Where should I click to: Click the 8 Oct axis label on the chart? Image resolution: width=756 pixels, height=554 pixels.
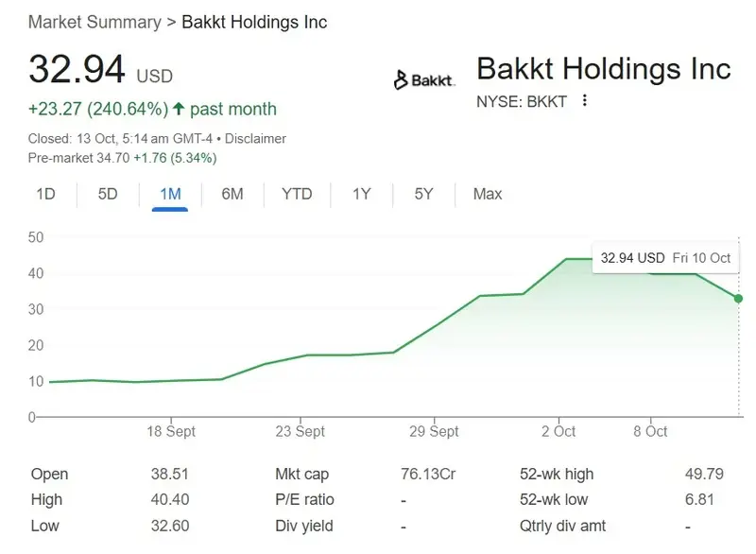click(648, 431)
